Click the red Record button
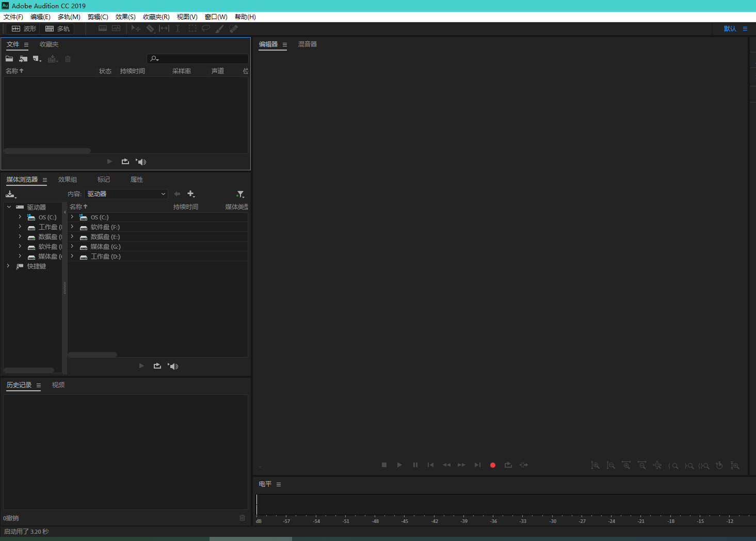This screenshot has height=541, width=756. tap(493, 465)
